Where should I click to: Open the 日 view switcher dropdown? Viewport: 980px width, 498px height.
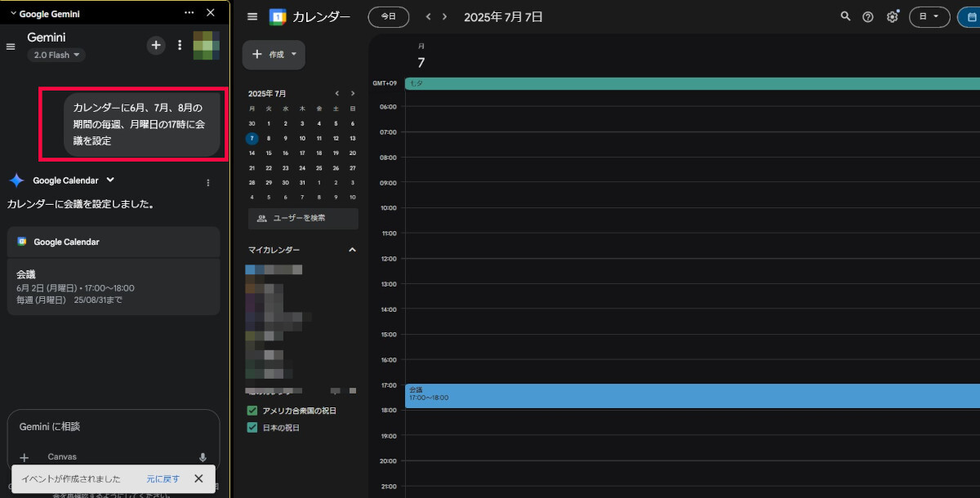[x=929, y=16]
